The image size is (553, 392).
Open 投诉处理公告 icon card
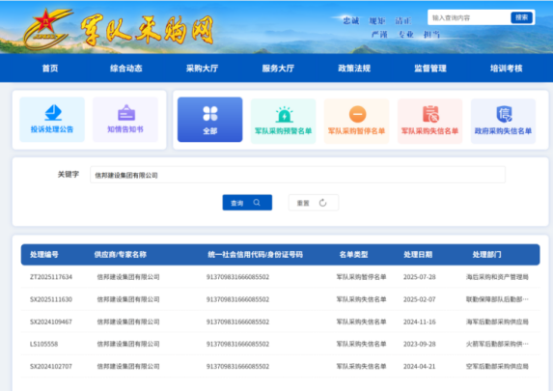(x=52, y=120)
